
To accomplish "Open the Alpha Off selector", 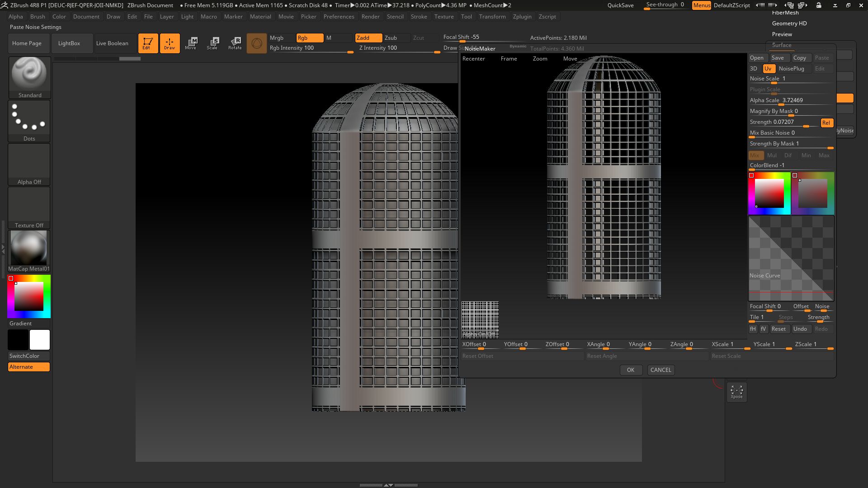I will click(x=29, y=164).
